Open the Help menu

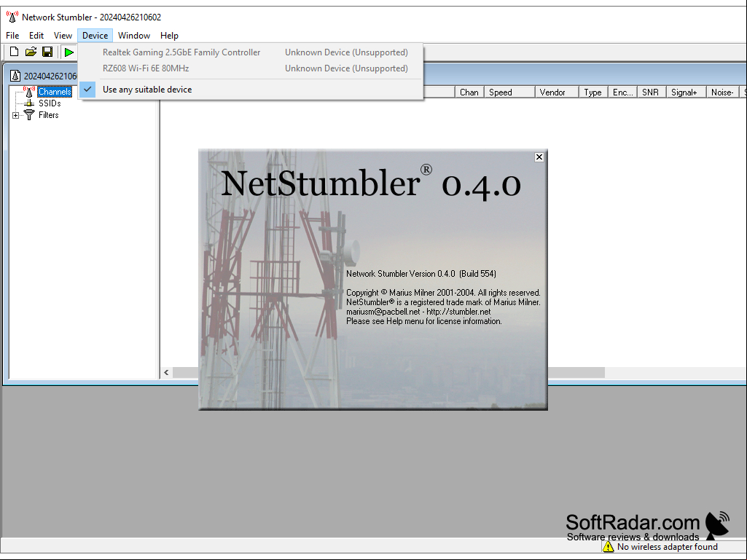[169, 36]
